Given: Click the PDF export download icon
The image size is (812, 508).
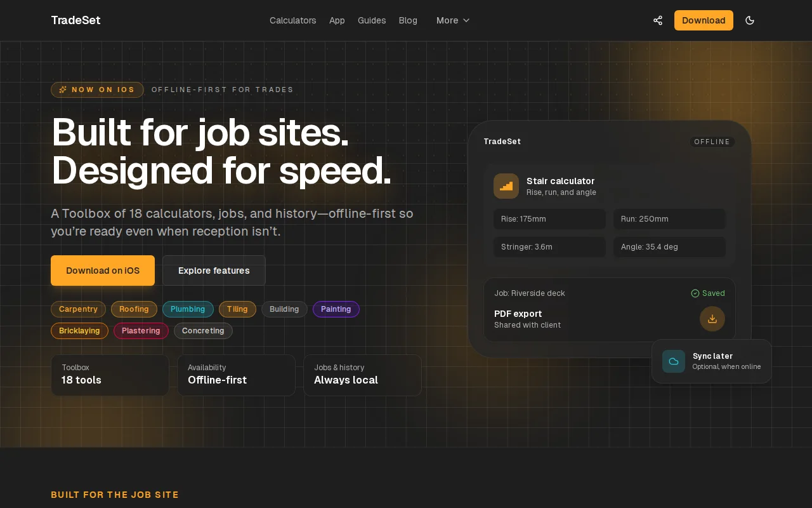Looking at the screenshot, I should pyautogui.click(x=712, y=319).
